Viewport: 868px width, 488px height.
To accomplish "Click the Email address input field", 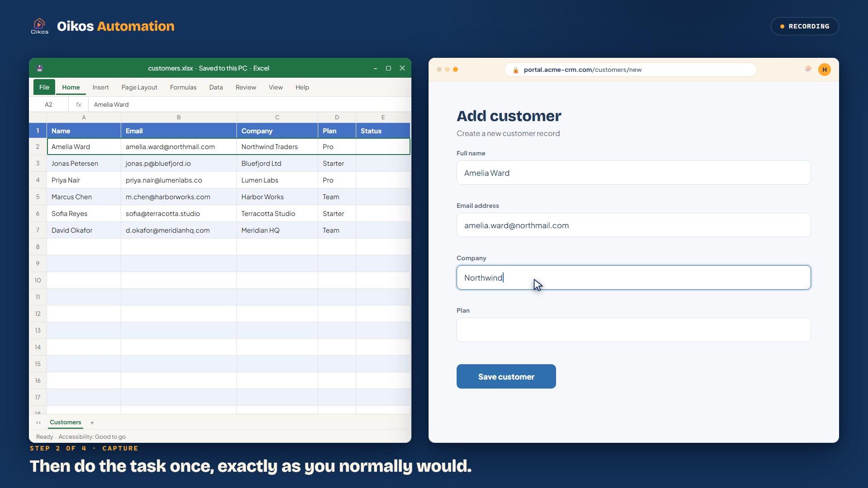I will 633,225.
